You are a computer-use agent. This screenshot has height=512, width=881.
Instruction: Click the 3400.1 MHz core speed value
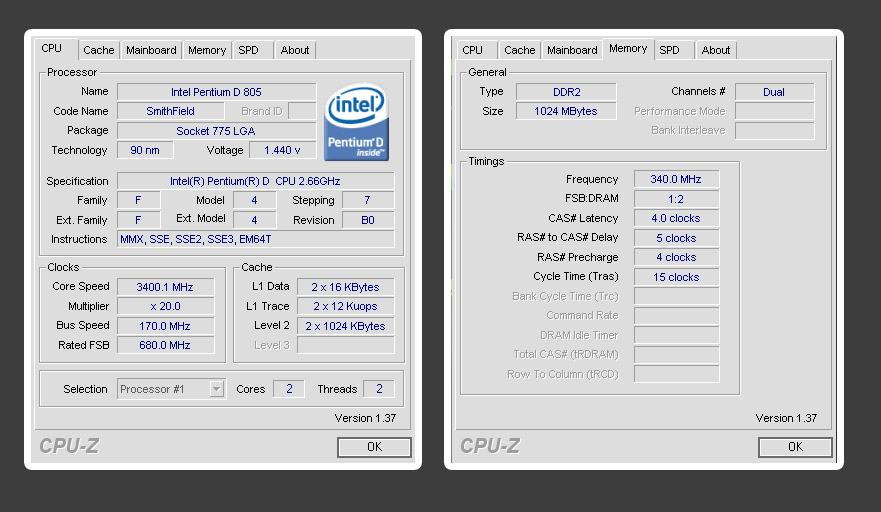click(x=165, y=287)
